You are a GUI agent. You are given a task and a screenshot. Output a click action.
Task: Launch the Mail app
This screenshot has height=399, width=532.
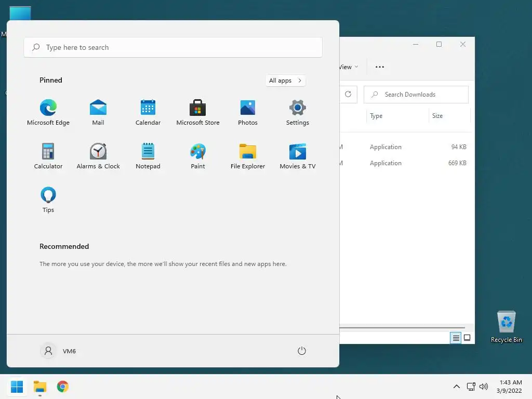coord(98,113)
